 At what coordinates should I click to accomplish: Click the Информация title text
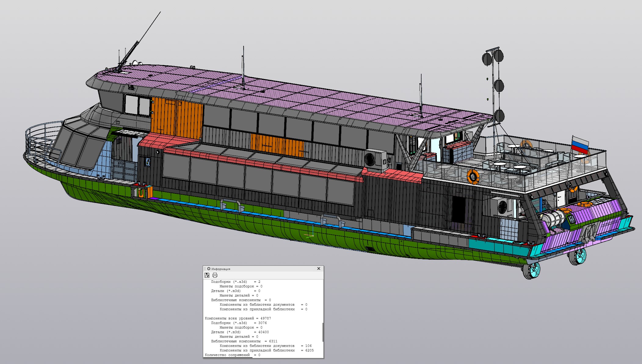coord(221,269)
